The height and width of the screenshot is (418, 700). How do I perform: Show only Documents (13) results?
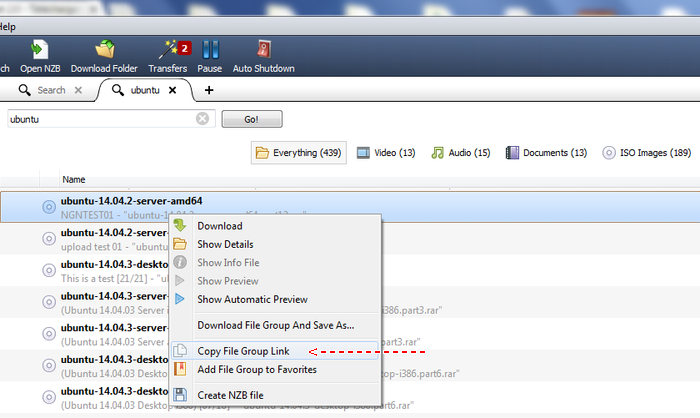(546, 153)
